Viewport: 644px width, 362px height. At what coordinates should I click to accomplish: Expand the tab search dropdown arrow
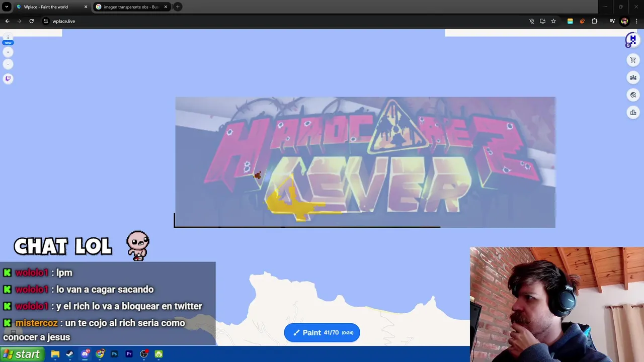click(x=7, y=7)
